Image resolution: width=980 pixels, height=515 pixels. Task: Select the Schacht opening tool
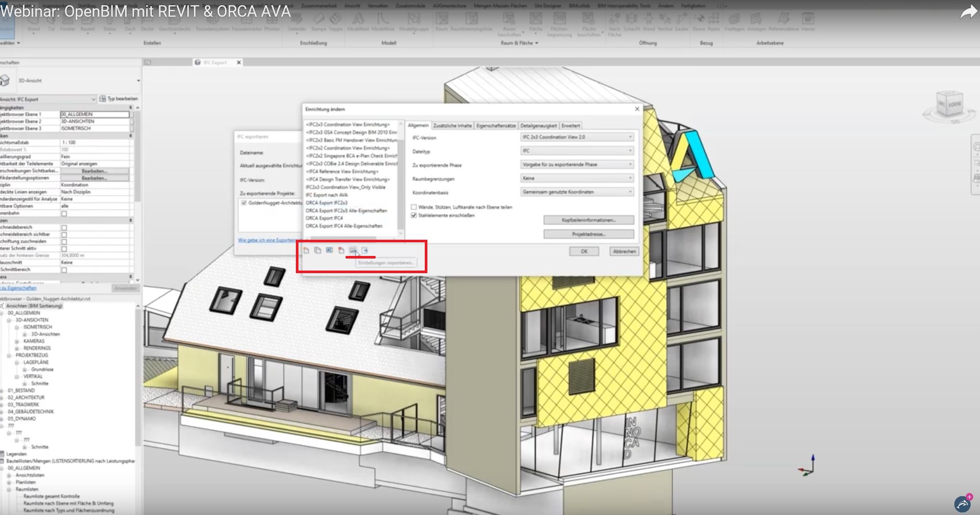[x=631, y=22]
